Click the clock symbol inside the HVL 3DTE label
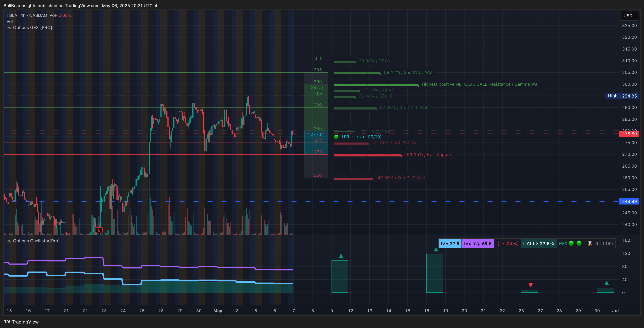644x328 pixels. click(x=353, y=137)
